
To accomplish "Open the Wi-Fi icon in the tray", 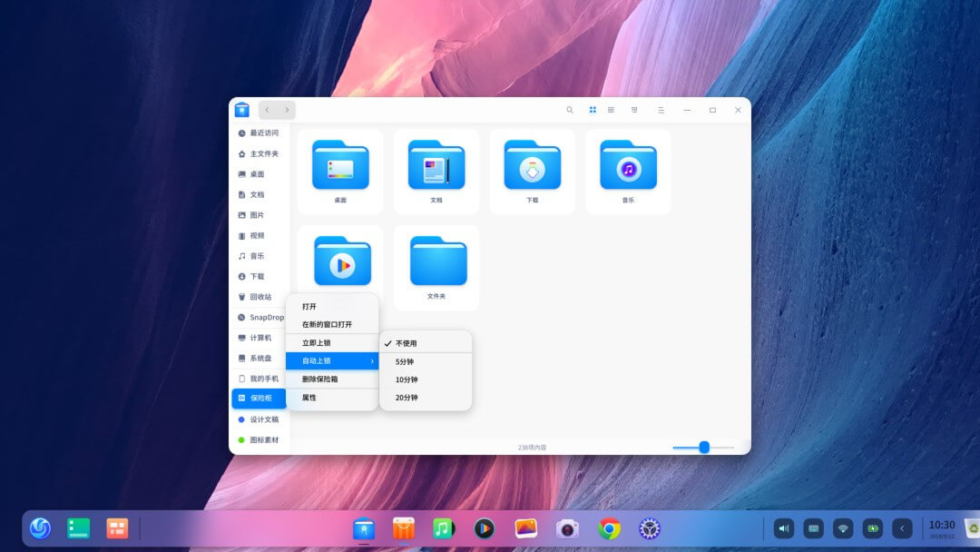I will [x=840, y=527].
